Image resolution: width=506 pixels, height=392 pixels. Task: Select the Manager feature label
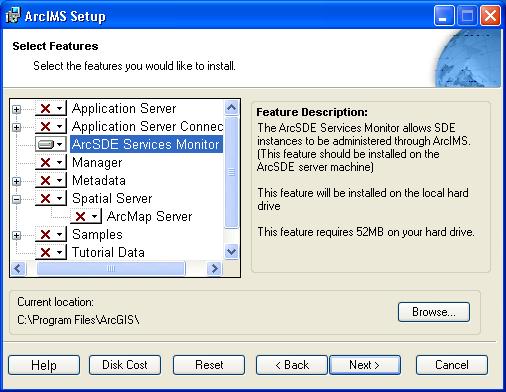tap(97, 163)
